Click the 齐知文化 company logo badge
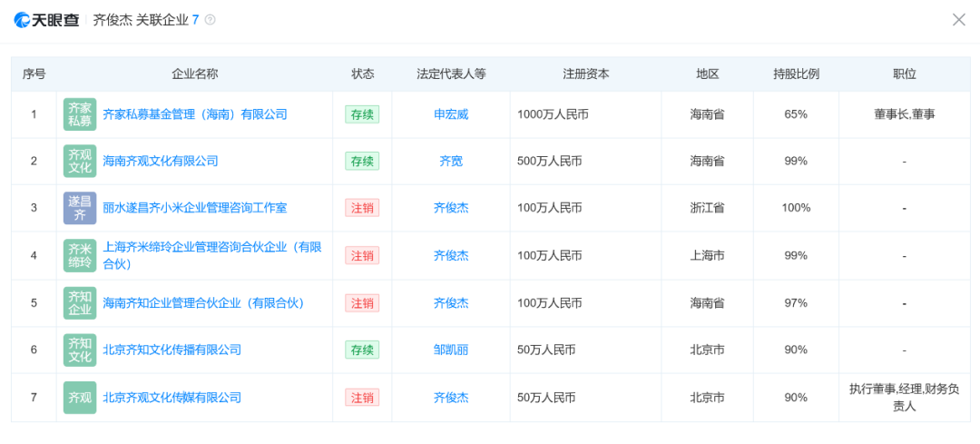The height and width of the screenshot is (444, 980). coord(79,350)
